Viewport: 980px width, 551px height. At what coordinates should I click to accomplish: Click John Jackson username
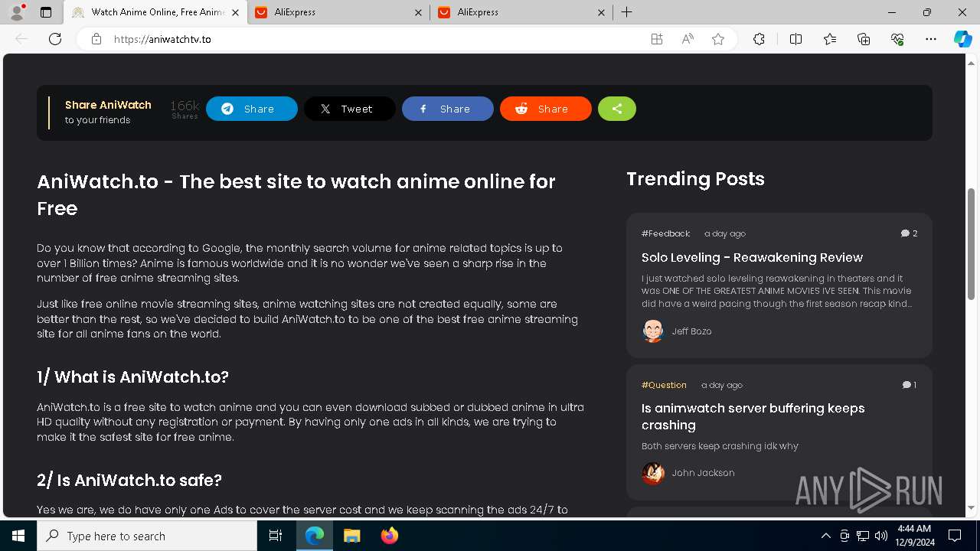[x=703, y=473]
